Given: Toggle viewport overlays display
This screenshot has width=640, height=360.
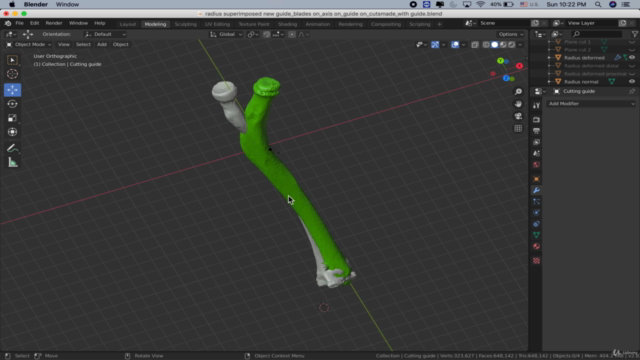Looking at the screenshot, I should [x=455, y=44].
